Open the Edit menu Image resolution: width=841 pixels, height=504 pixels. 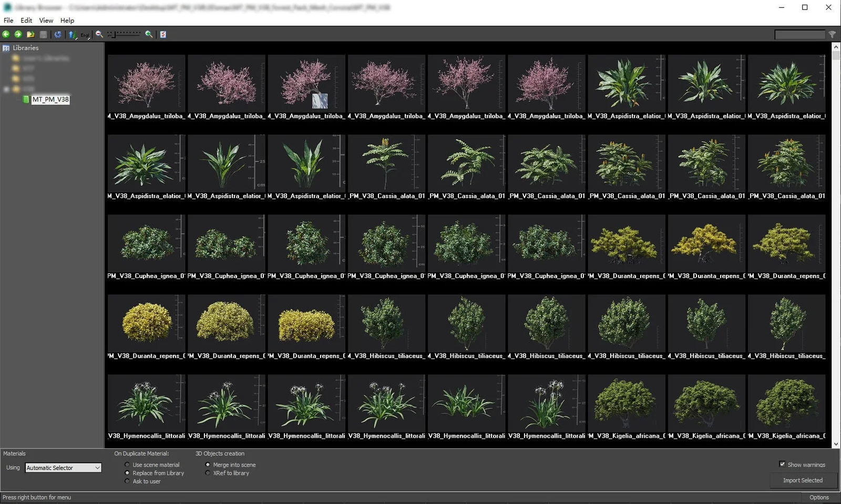click(x=26, y=20)
